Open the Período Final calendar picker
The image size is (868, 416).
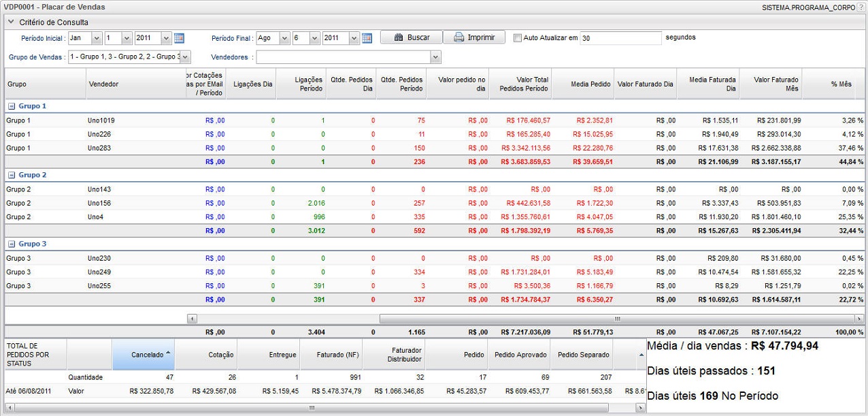click(367, 38)
